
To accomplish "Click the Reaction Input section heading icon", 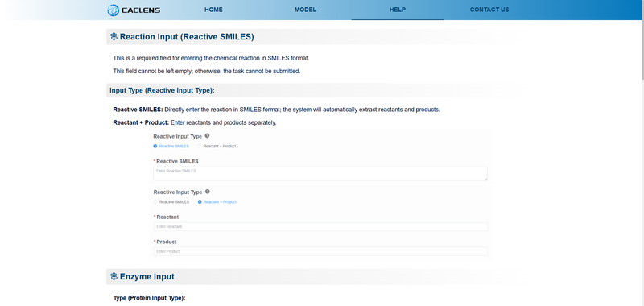I will 114,37.
